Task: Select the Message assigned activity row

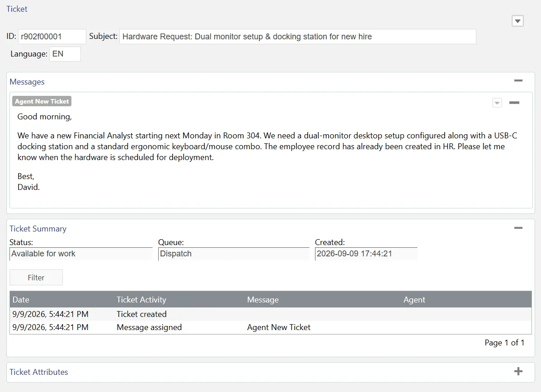Action: tap(270, 327)
